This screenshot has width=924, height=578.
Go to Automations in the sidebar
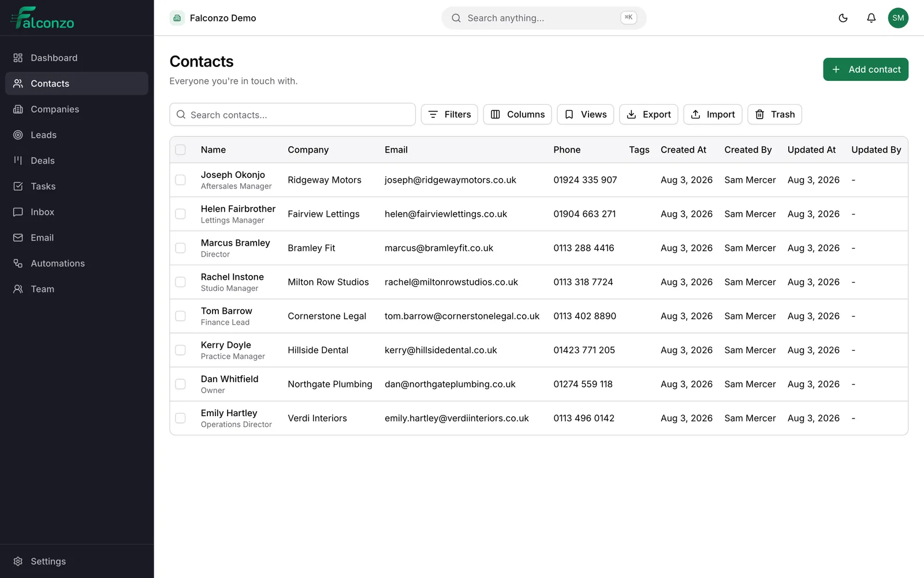[77, 264]
